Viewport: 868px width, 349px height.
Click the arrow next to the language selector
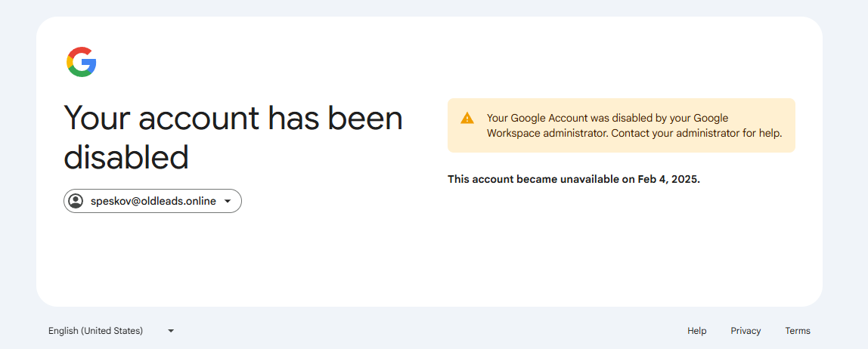171,331
